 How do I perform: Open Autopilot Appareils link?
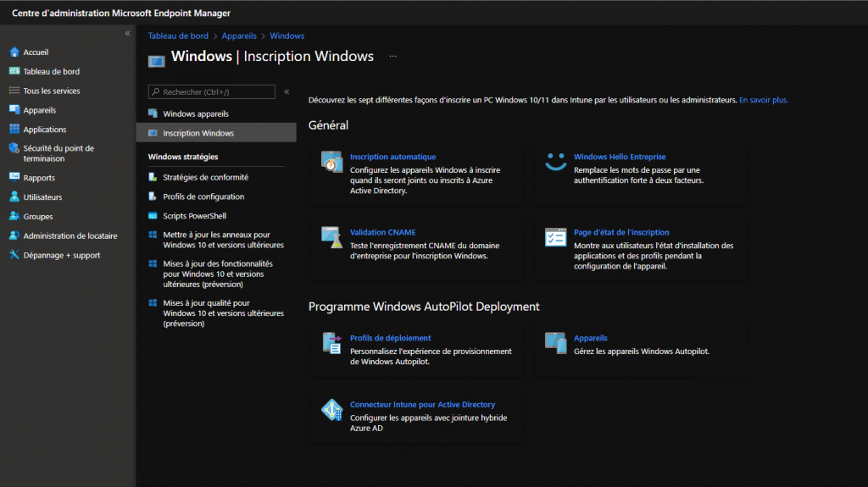coord(590,338)
